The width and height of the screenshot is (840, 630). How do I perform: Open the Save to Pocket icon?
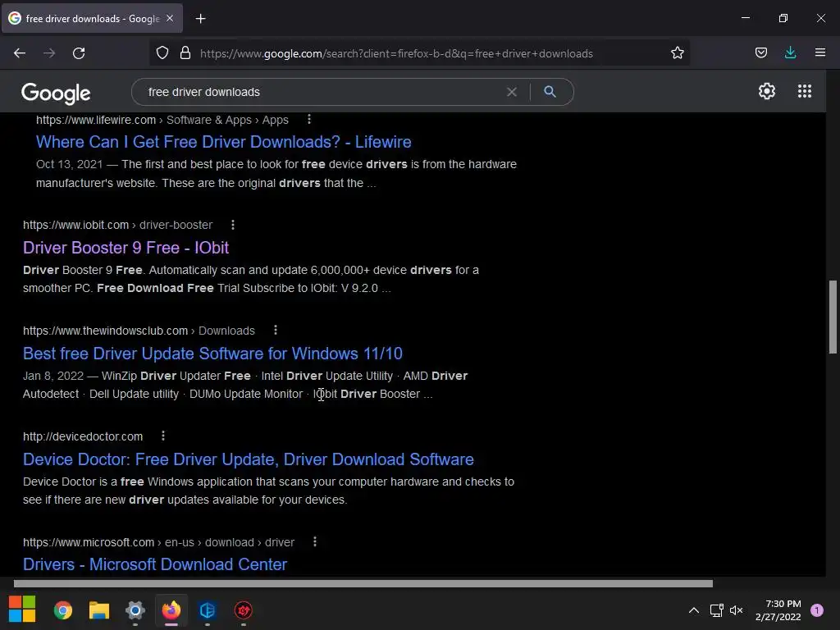(760, 53)
